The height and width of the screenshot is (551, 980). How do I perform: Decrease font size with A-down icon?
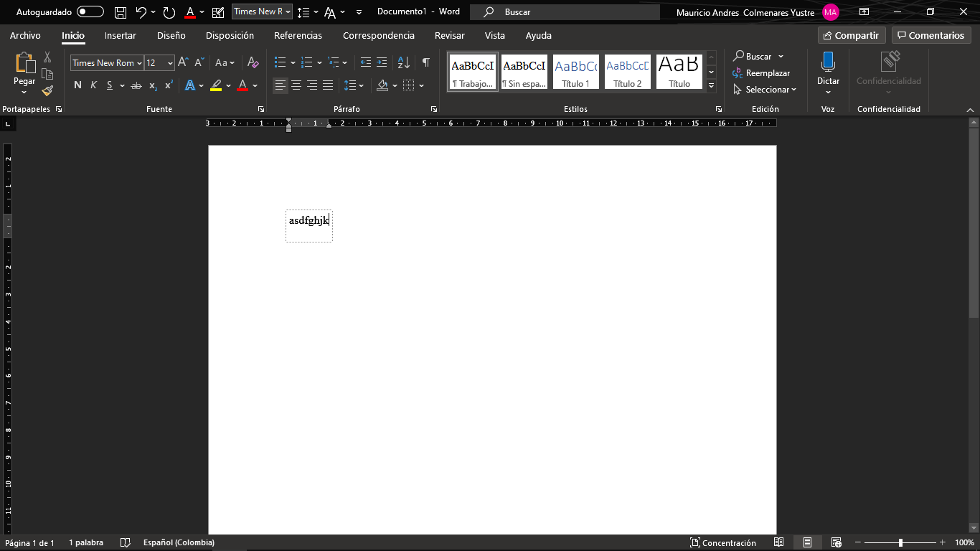200,62
